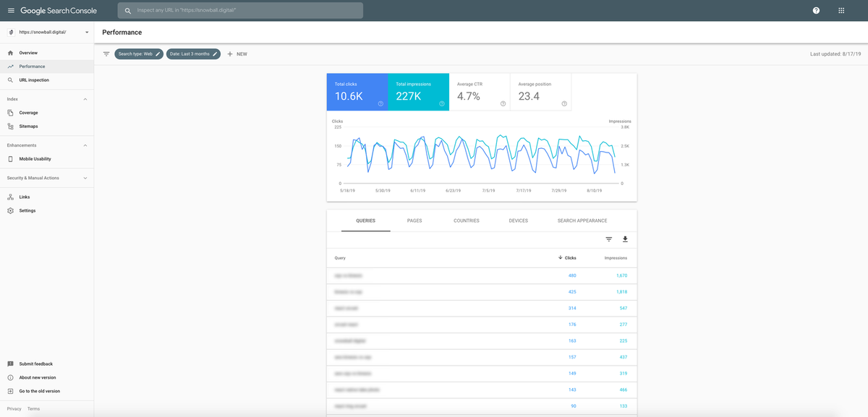Screen dimensions: 868x417
Task: Click the 149 clicks value
Action: 572,373
